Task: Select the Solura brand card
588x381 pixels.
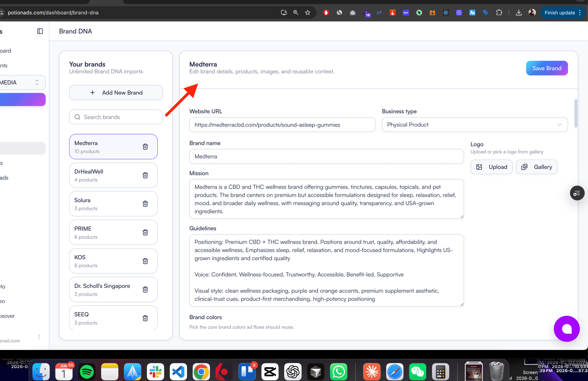Action: click(x=114, y=204)
